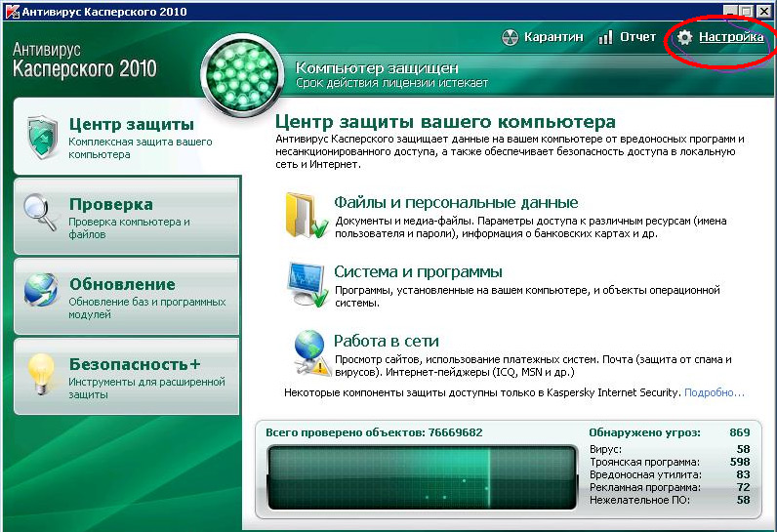
Task: Click the Вредоносная утилита: row
Action: tap(670, 475)
